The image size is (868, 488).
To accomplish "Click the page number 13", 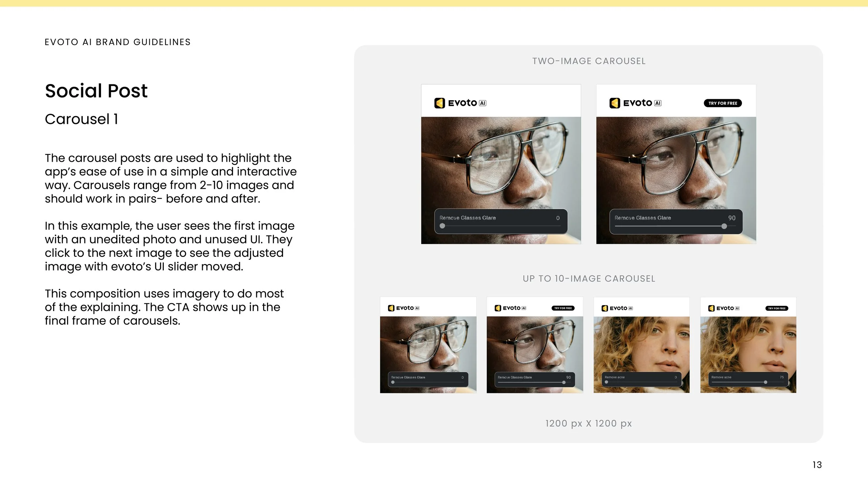I will coord(817,465).
